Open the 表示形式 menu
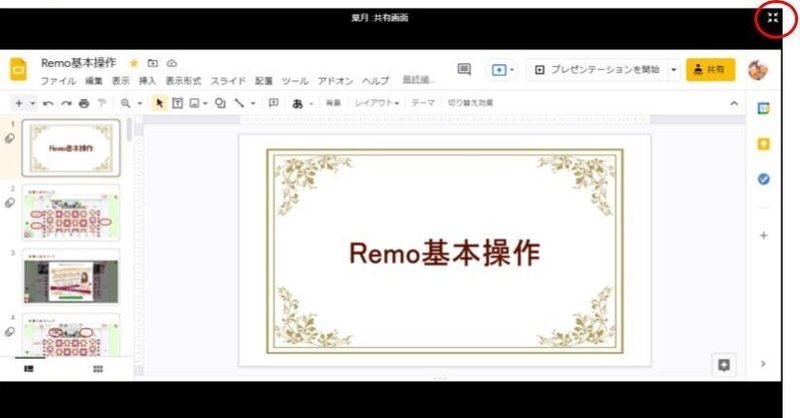 (x=183, y=81)
